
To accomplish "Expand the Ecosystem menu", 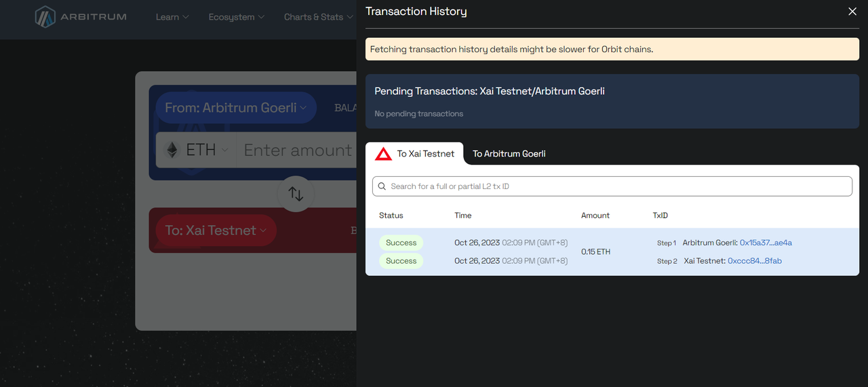I will point(236,17).
